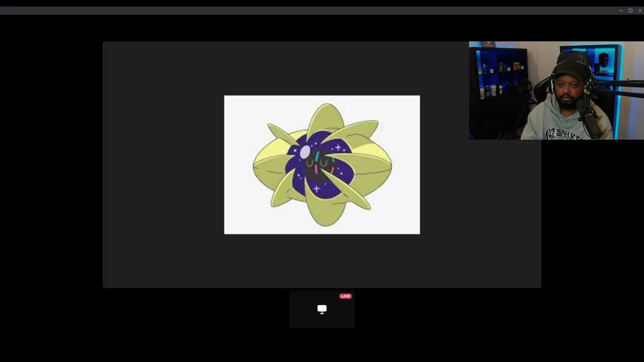Image resolution: width=644 pixels, height=362 pixels.
Task: Click the red LIVE badge
Action: click(345, 296)
